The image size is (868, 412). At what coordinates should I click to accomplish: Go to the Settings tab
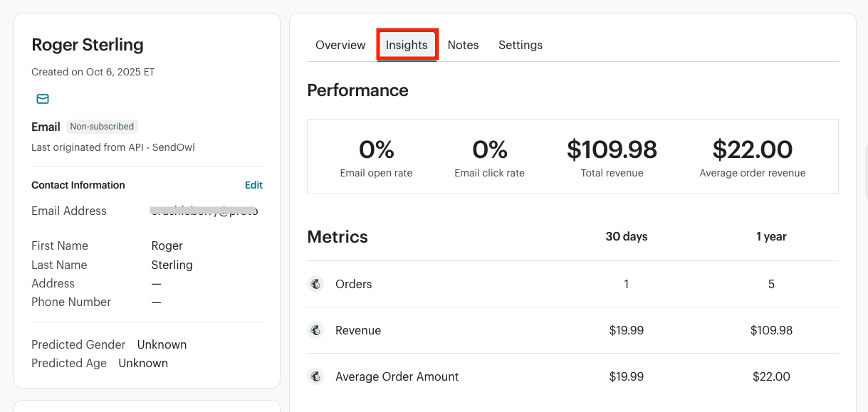point(521,45)
